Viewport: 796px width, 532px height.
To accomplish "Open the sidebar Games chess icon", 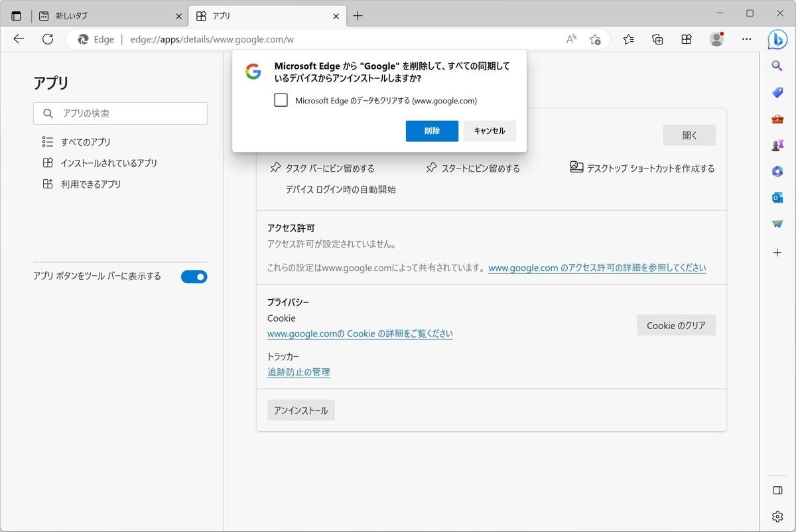I will pyautogui.click(x=777, y=146).
